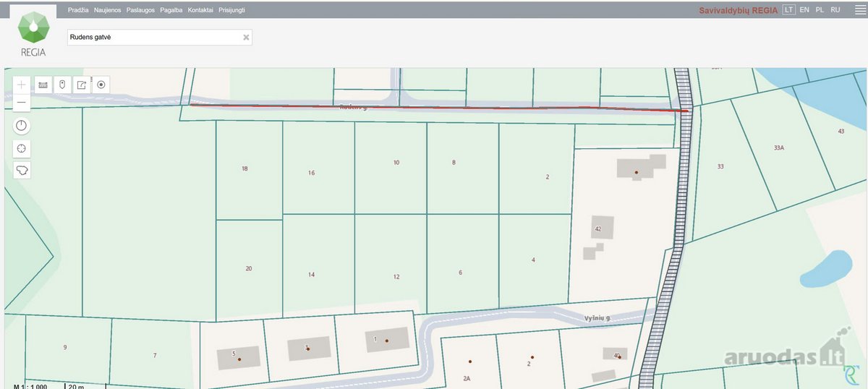Switch language to LT
This screenshot has width=868, height=389.
pyautogui.click(x=788, y=10)
